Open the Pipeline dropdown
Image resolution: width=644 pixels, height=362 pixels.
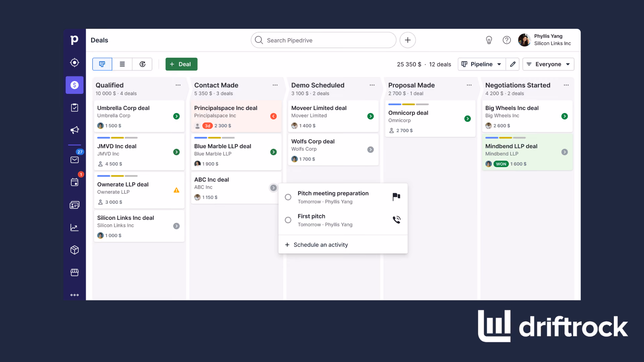coord(482,64)
